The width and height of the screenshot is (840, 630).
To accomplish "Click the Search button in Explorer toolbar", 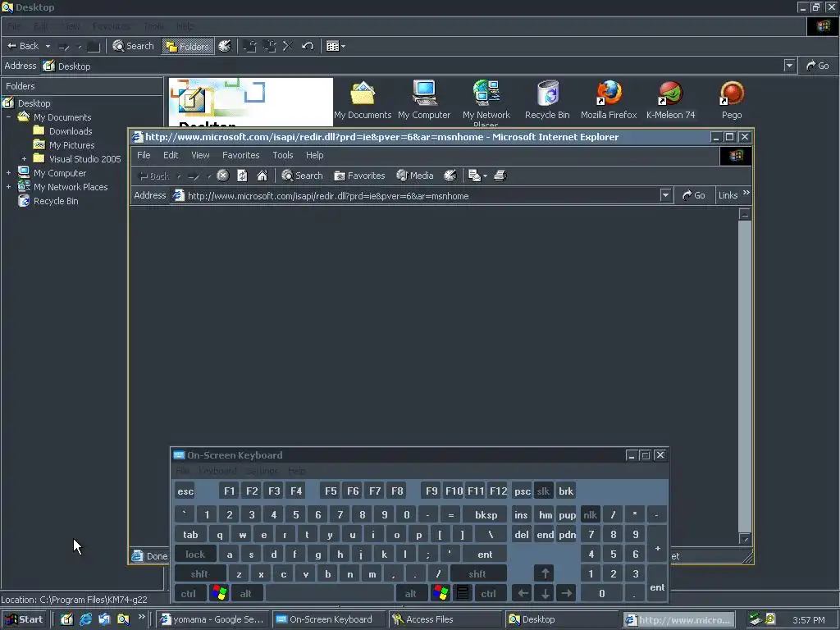I will click(133, 46).
